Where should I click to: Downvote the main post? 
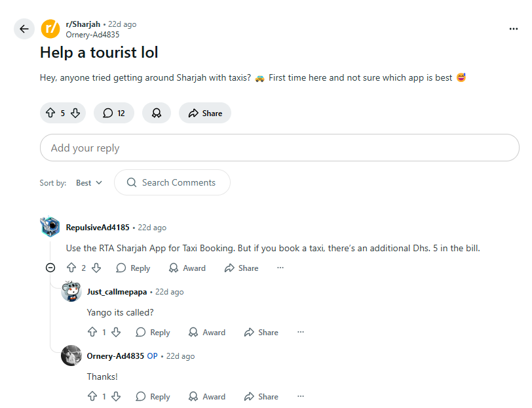click(x=75, y=113)
